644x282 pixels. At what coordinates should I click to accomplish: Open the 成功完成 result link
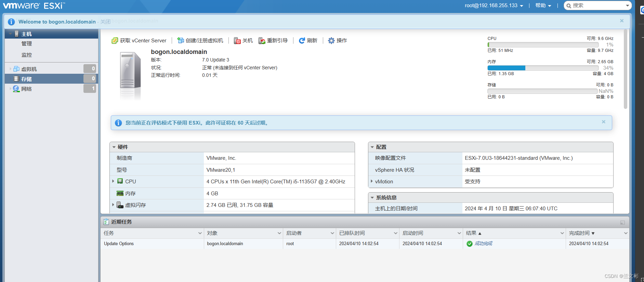pos(484,244)
